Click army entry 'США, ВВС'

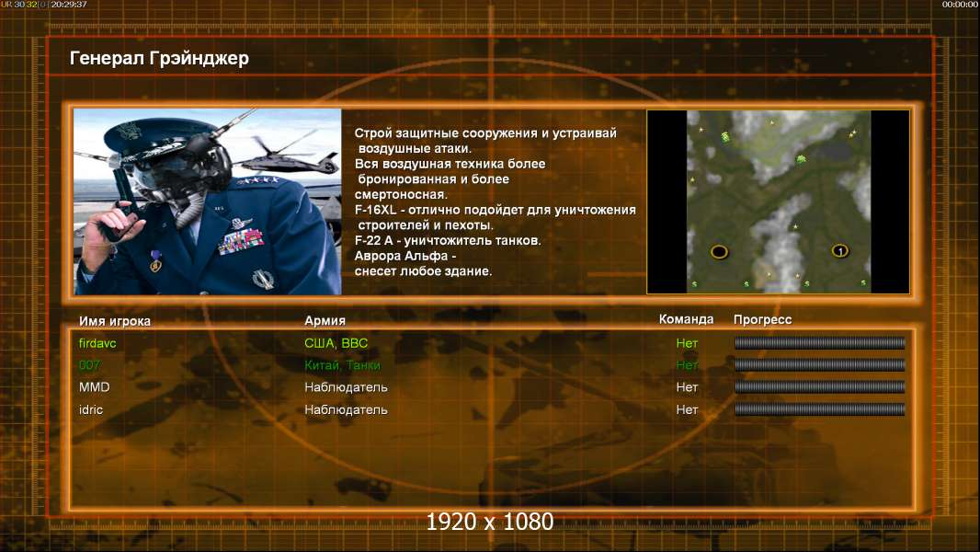pyautogui.click(x=336, y=343)
